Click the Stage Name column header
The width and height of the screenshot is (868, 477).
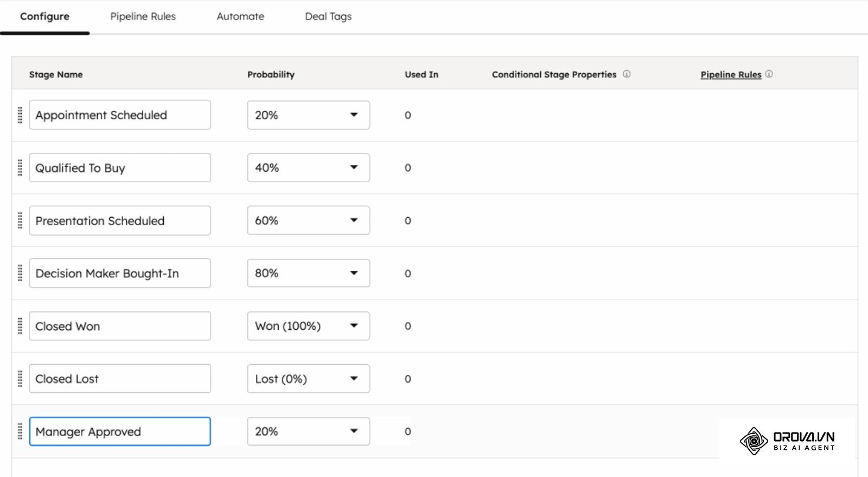point(56,74)
